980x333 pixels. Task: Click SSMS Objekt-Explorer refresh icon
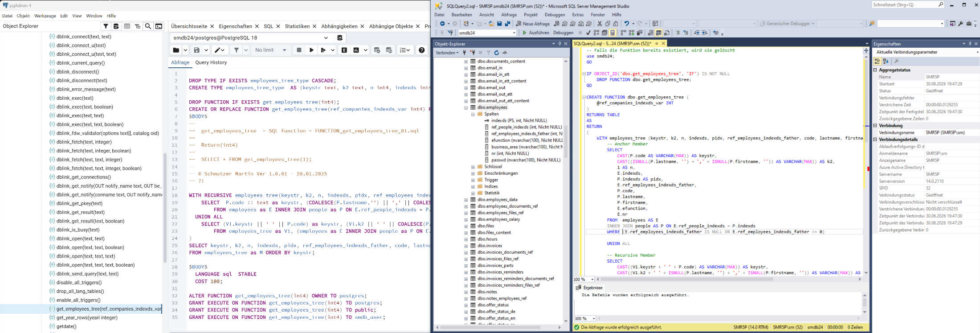(497, 53)
